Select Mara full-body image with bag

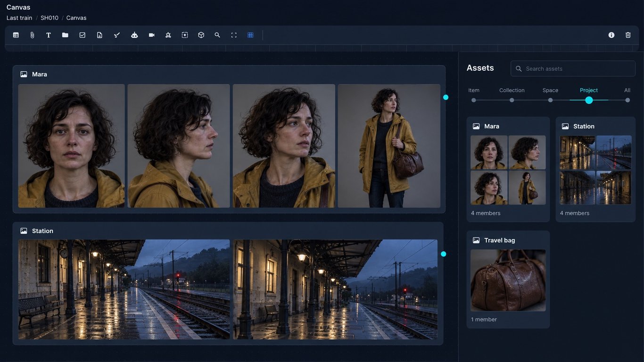pyautogui.click(x=389, y=146)
